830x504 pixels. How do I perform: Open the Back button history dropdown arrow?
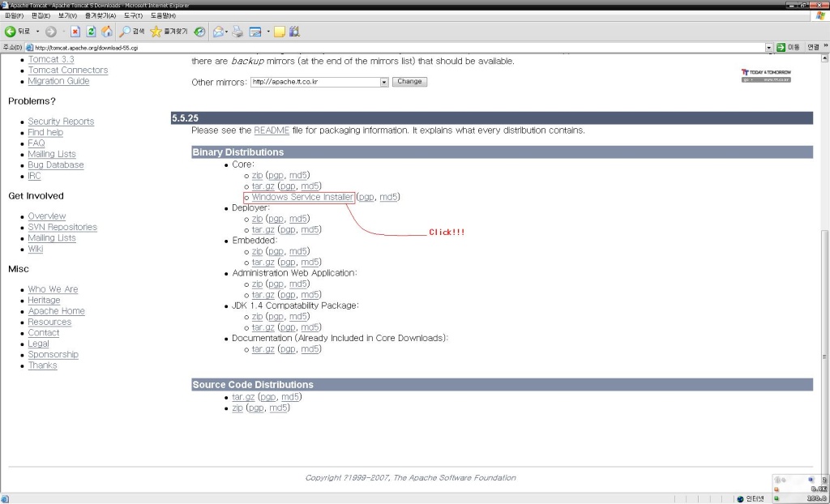37,32
